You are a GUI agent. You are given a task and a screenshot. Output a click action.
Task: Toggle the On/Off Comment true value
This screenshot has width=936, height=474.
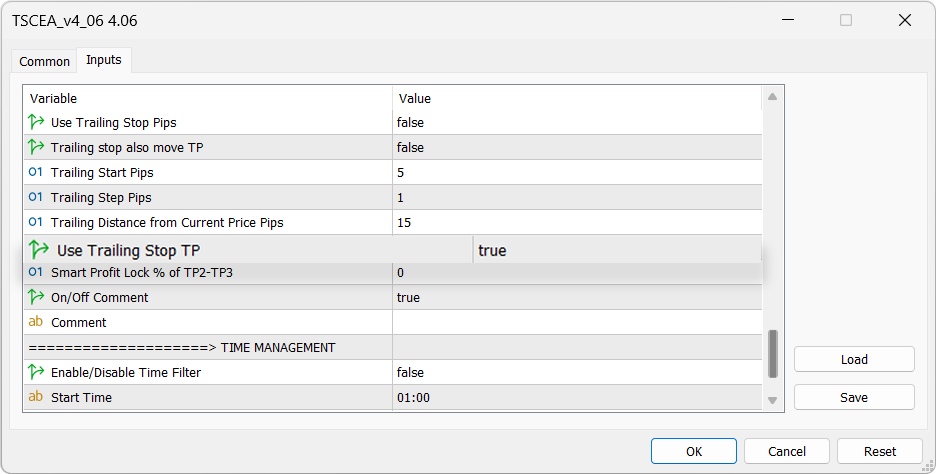576,297
